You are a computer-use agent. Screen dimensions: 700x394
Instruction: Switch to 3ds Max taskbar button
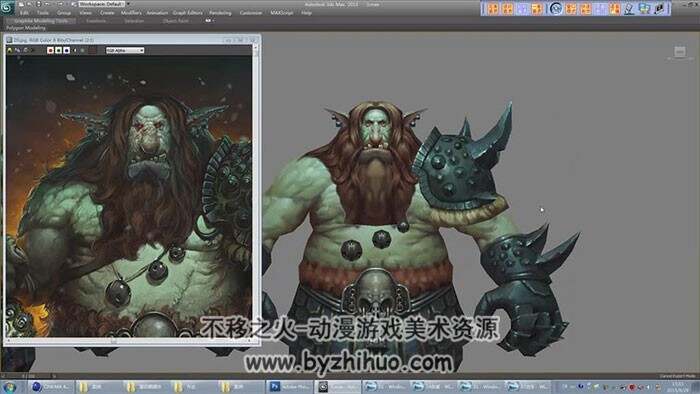click(x=337, y=387)
